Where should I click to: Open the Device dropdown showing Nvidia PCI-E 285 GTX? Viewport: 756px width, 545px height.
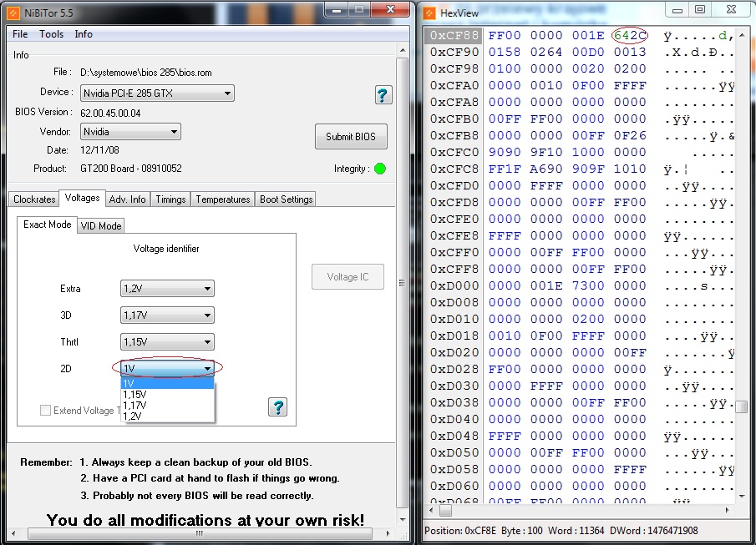point(157,93)
